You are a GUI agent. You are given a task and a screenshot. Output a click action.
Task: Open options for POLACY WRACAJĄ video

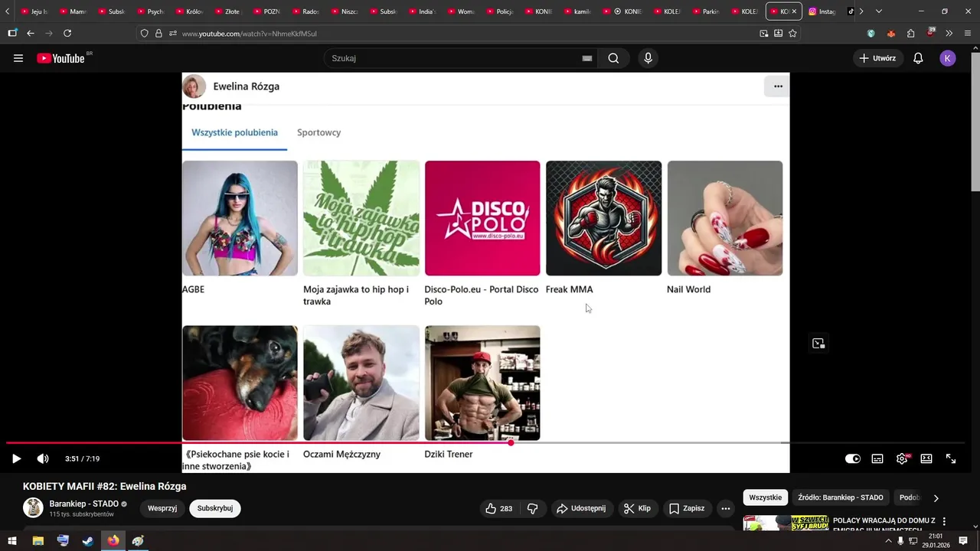(944, 521)
